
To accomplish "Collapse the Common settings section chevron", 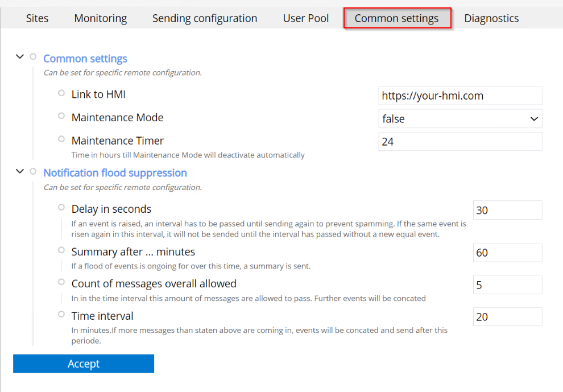I will pyautogui.click(x=20, y=57).
